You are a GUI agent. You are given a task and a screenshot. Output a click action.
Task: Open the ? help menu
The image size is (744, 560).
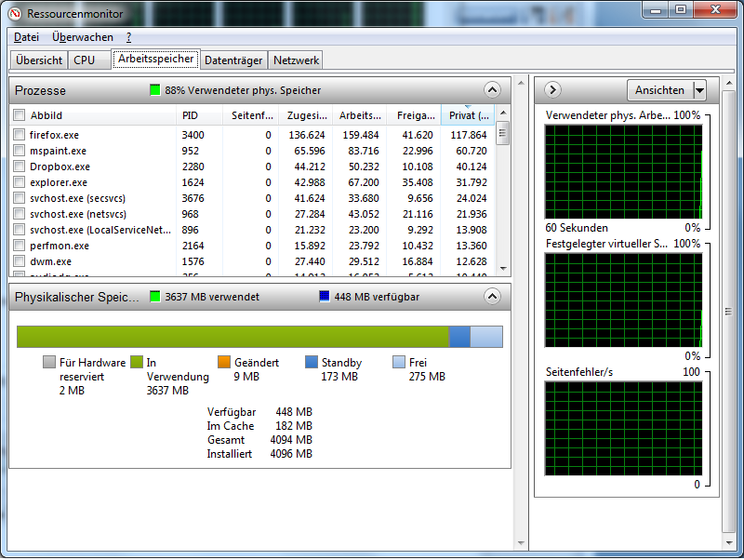[x=128, y=37]
